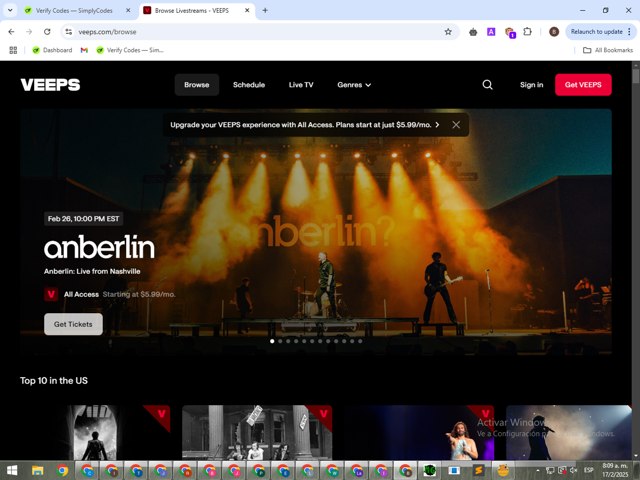Open the Chrome profile avatar
640x480 pixels.
(554, 32)
